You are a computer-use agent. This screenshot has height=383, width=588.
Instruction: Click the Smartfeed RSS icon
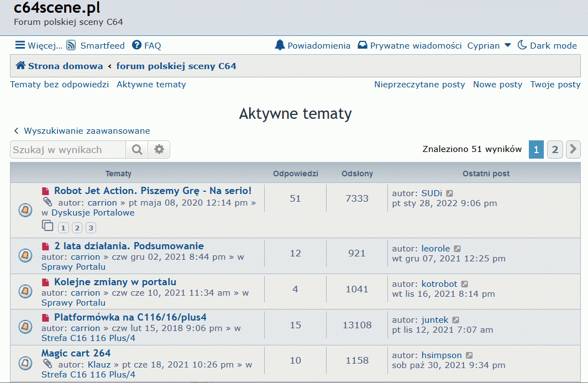coord(71,45)
